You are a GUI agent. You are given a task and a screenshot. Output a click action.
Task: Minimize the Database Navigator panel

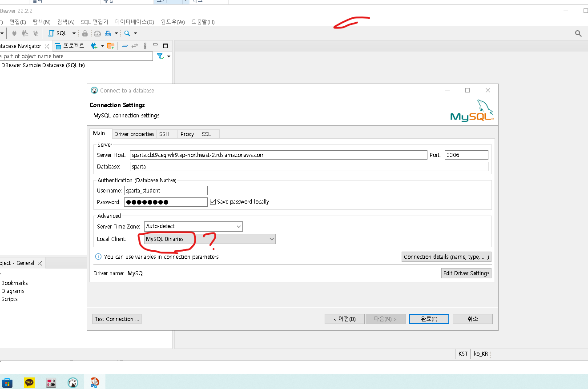click(x=155, y=45)
